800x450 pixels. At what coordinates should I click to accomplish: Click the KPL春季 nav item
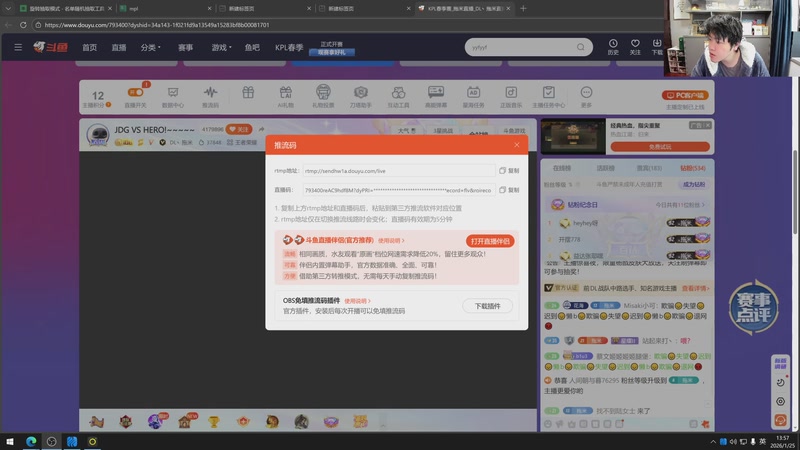289,47
